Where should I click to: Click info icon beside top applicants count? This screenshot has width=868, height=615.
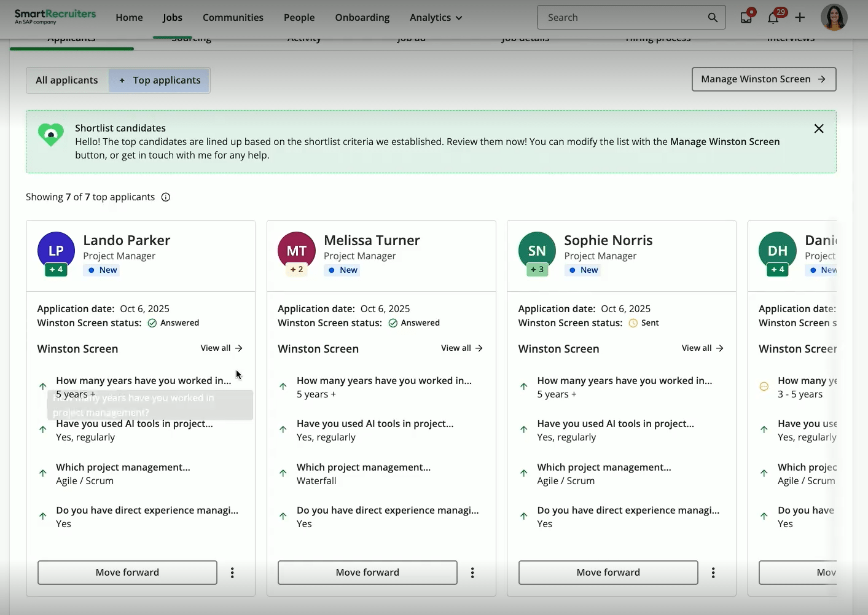coord(166,197)
